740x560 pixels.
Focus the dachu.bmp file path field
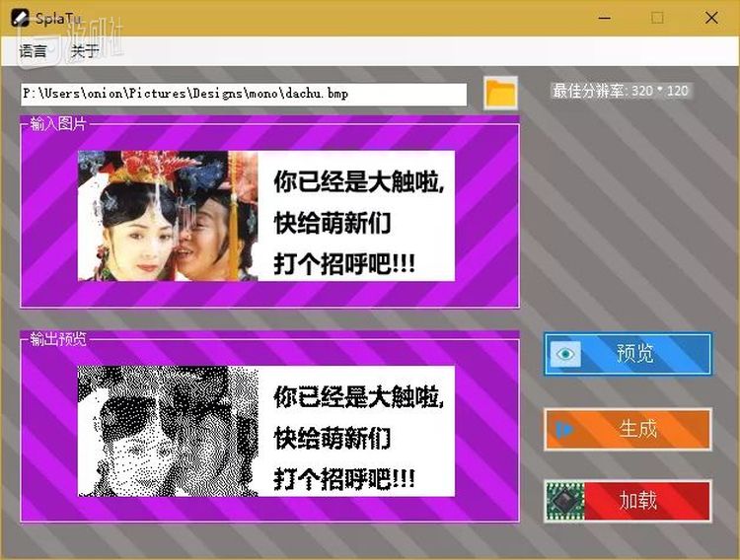[x=244, y=94]
